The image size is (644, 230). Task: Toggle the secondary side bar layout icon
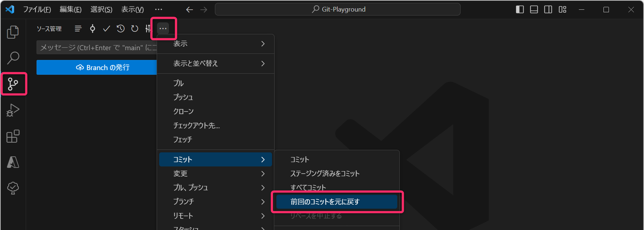(548, 9)
